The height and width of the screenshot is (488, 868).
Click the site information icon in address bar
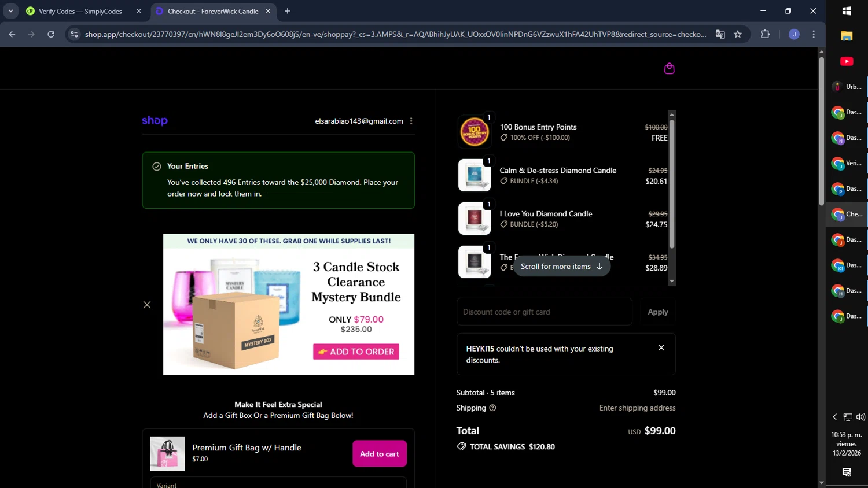pos(74,34)
